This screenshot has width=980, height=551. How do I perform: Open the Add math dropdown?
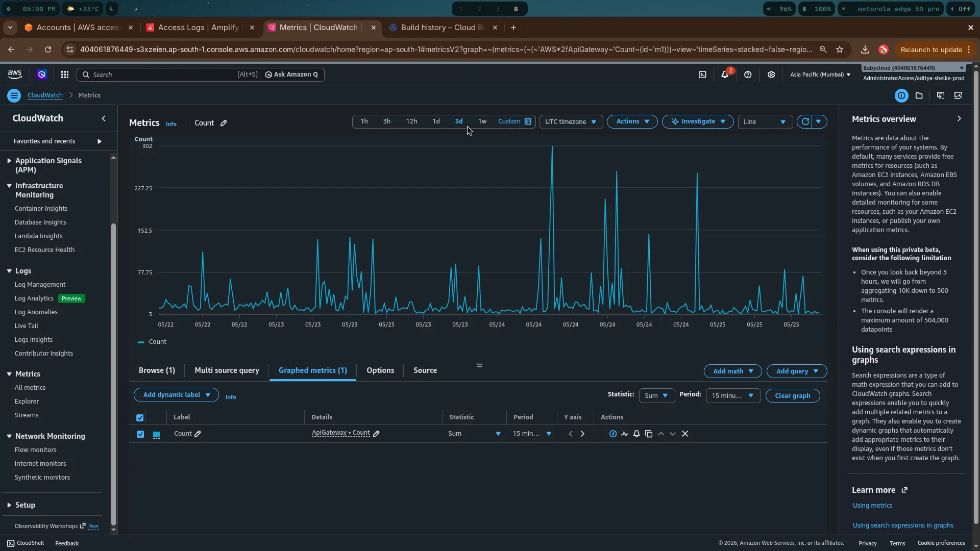click(732, 371)
